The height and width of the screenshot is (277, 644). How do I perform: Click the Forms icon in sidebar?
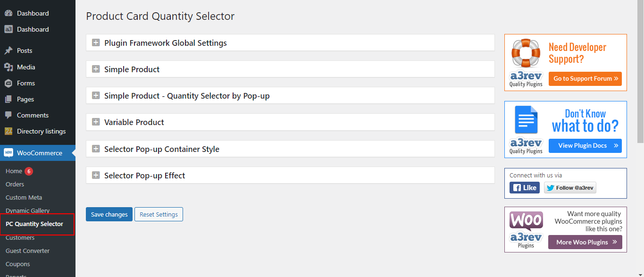pyautogui.click(x=8, y=83)
